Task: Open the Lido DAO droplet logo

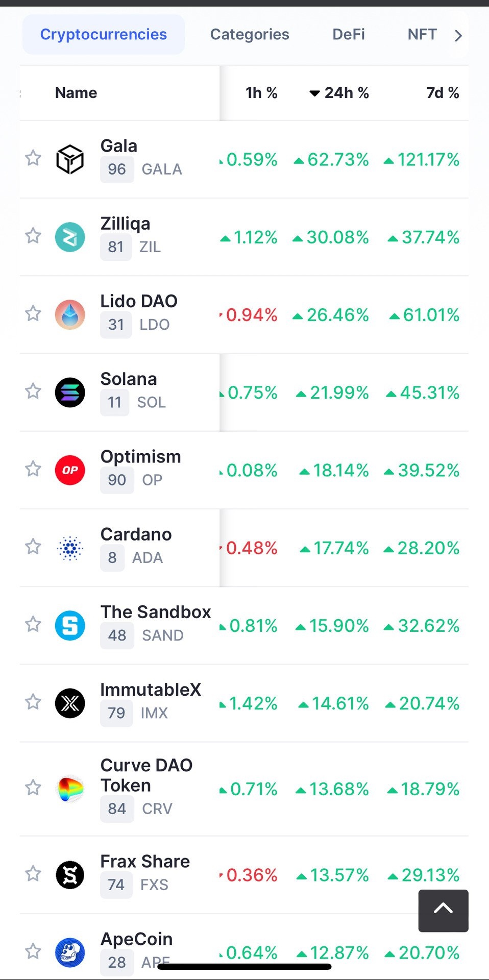Action: [70, 314]
